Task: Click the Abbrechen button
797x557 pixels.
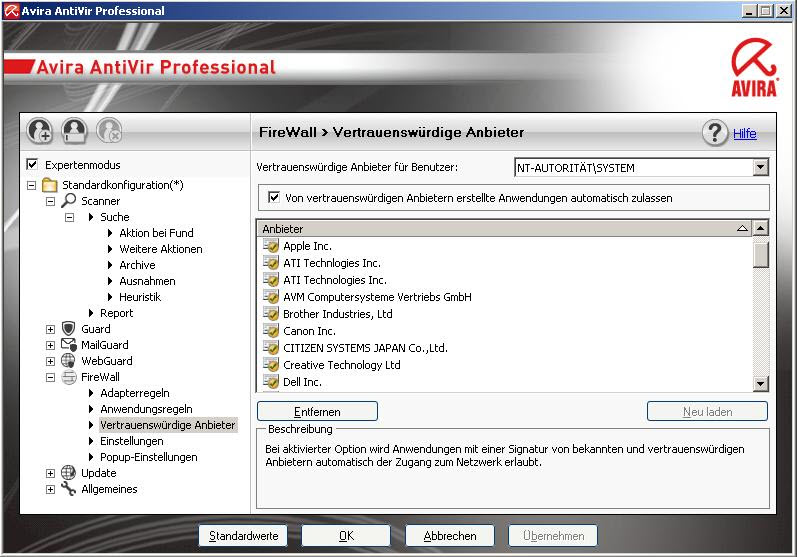Action: coord(450,536)
